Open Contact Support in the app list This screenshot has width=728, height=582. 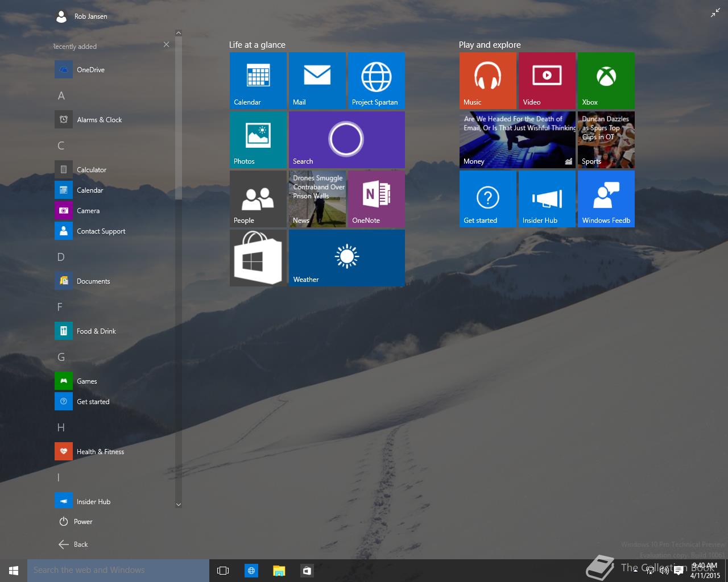coord(113,231)
